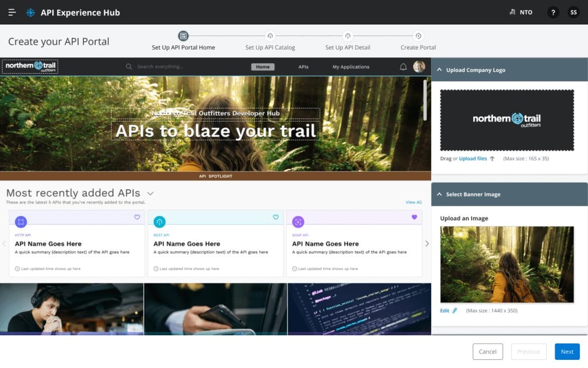Select the Create Portal step icon
The width and height of the screenshot is (588, 368).
418,36
